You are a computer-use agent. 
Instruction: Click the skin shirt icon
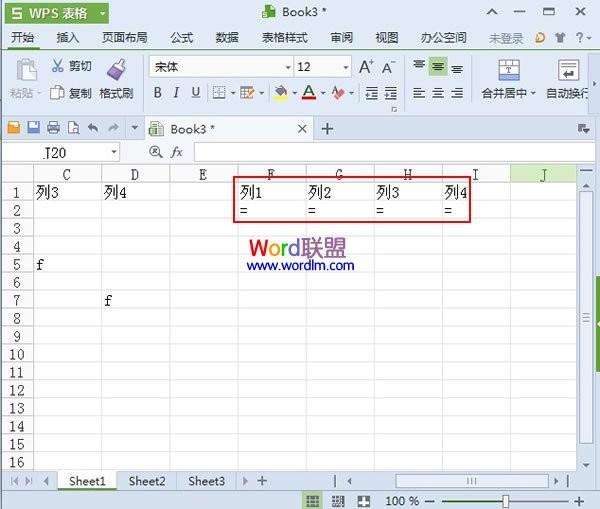[560, 38]
